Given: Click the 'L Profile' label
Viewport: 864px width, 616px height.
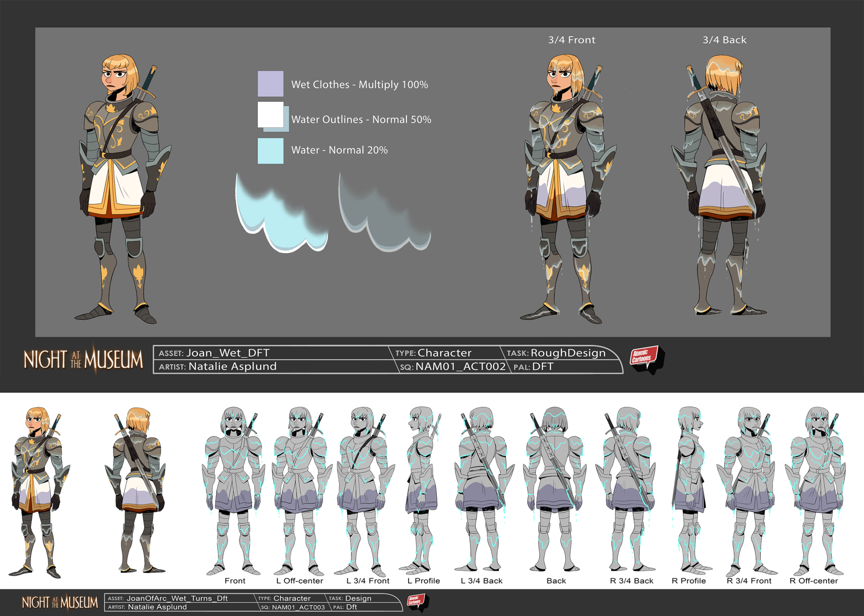Looking at the screenshot, I should 424,581.
